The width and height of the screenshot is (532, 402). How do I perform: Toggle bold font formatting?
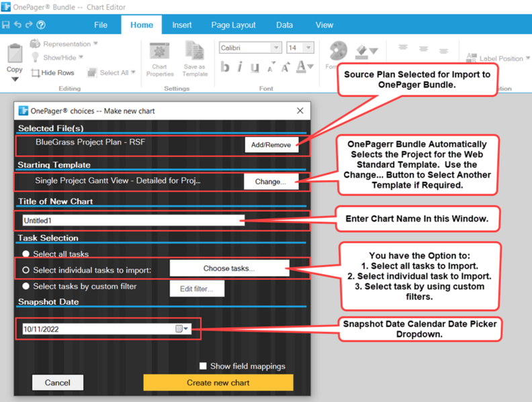tap(224, 66)
